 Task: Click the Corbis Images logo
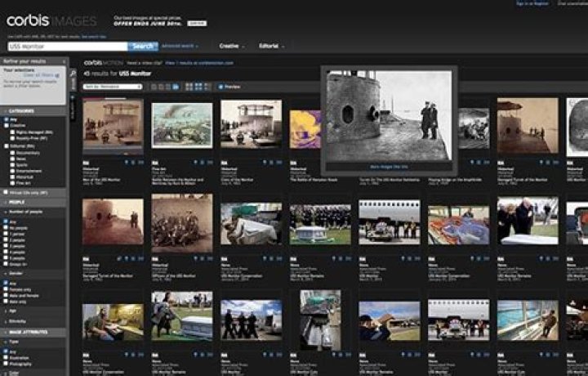click(x=51, y=21)
